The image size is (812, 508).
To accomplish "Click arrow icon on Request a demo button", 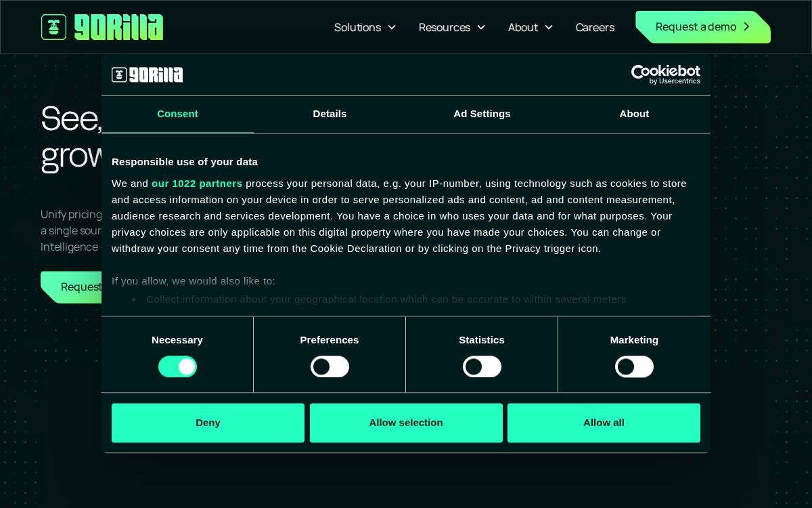I will [746, 26].
